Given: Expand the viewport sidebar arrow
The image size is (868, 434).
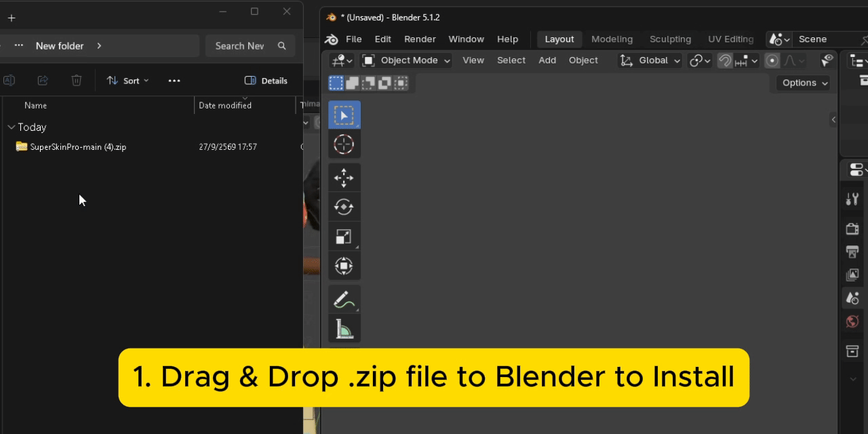Looking at the screenshot, I should coord(833,119).
